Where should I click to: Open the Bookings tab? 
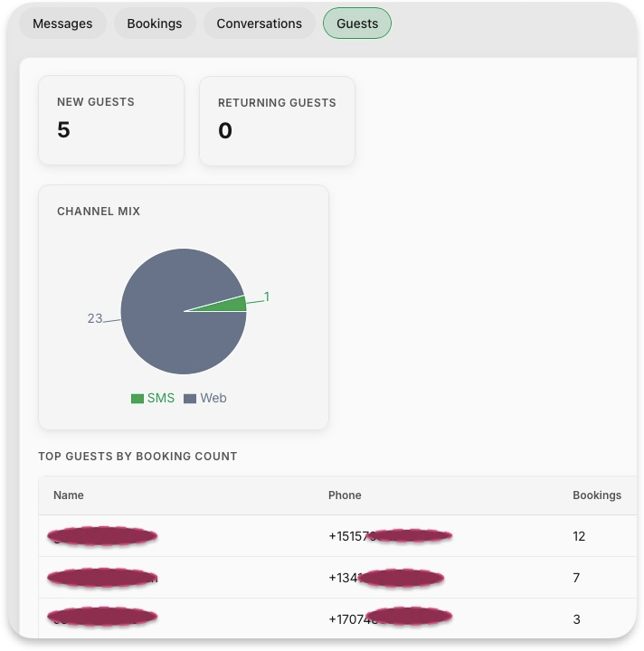154,24
